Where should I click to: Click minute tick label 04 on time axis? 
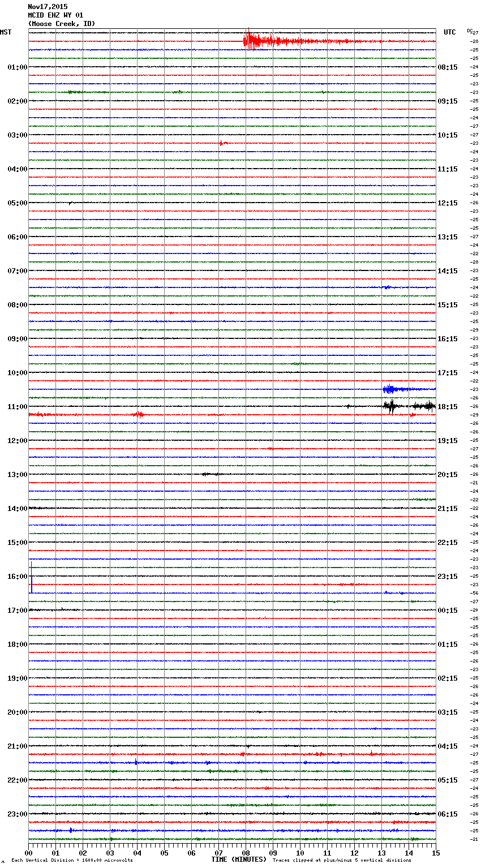click(x=137, y=853)
